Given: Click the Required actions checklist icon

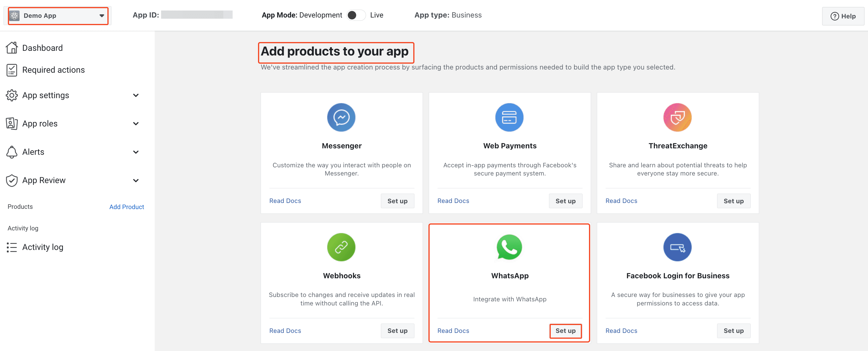Looking at the screenshot, I should 12,70.
